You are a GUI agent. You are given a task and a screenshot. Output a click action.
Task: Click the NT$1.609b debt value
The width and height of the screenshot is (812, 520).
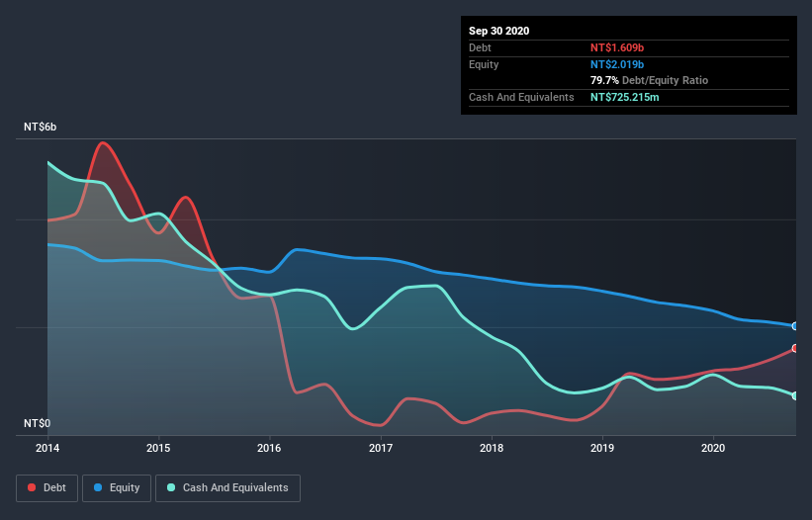pyautogui.click(x=617, y=47)
